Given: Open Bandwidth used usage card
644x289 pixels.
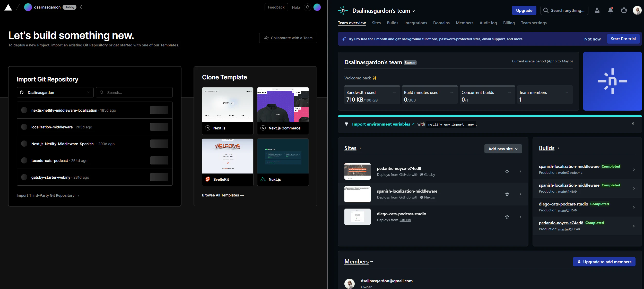Looking at the screenshot, I should point(372,95).
